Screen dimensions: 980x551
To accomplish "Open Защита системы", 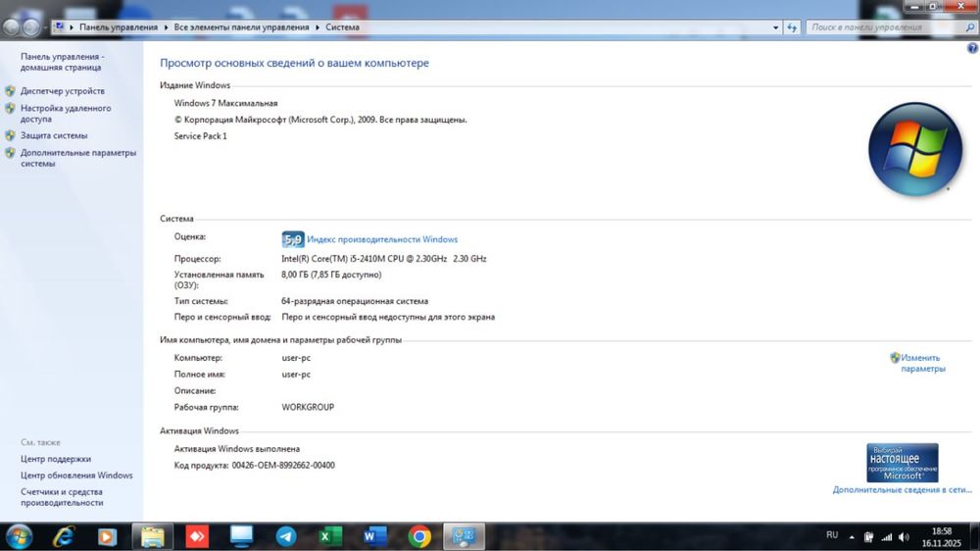I will tap(54, 135).
